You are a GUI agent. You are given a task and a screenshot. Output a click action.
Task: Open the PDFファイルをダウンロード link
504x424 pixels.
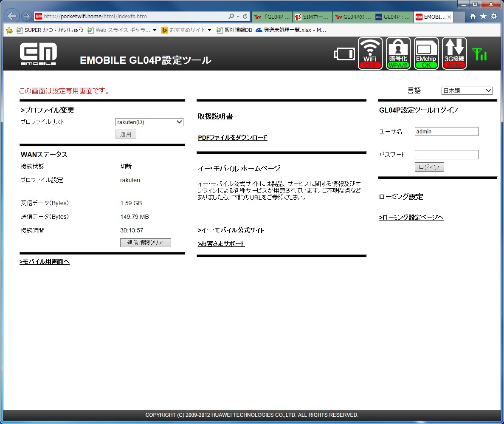pos(233,138)
